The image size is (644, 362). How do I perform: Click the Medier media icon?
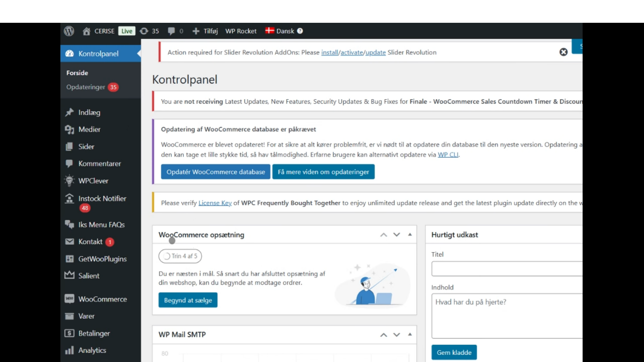click(x=69, y=129)
